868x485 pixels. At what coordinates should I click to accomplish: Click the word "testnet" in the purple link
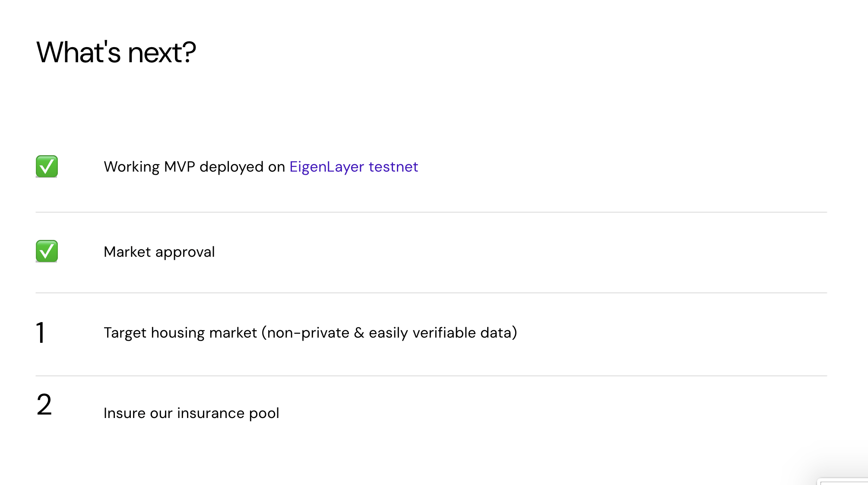[x=393, y=167]
